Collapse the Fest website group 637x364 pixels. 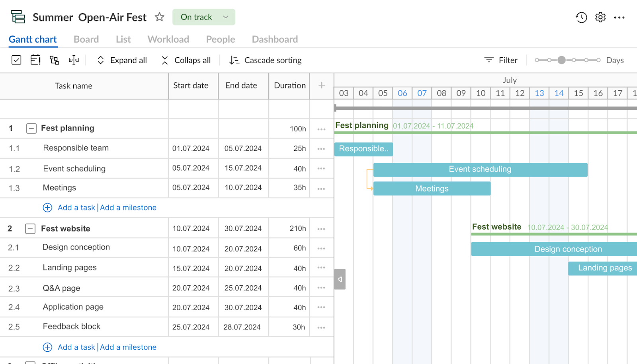pos(30,229)
